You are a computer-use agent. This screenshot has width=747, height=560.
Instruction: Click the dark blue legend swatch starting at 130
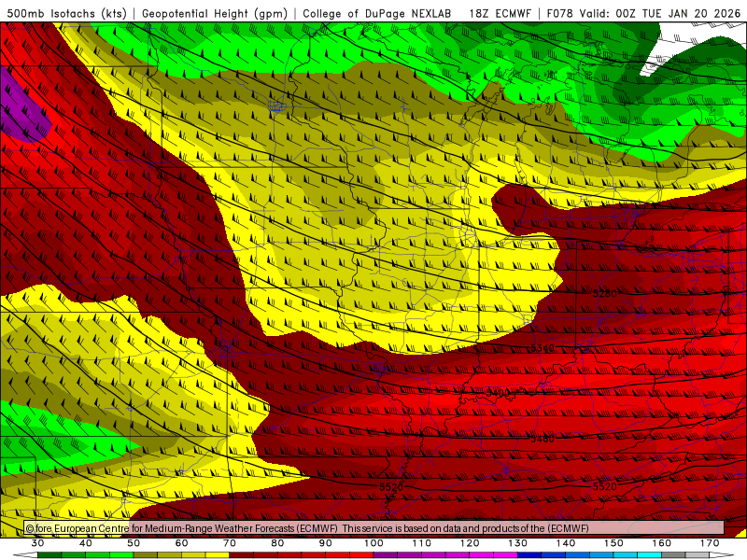(x=529, y=555)
